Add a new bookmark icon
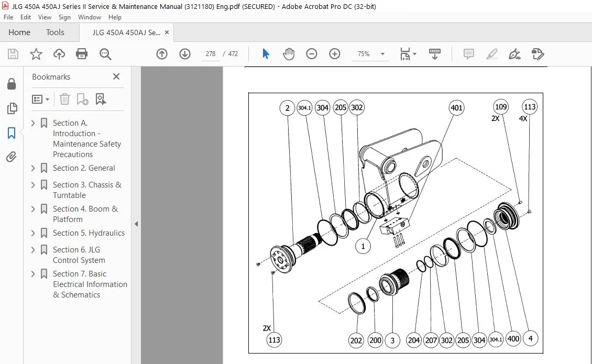592x364 pixels. [82, 99]
